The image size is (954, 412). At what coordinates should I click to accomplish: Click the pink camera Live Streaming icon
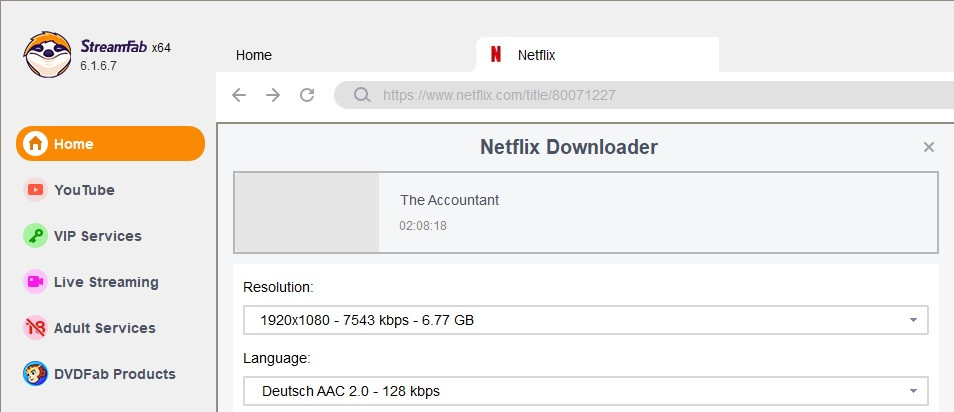(35, 282)
